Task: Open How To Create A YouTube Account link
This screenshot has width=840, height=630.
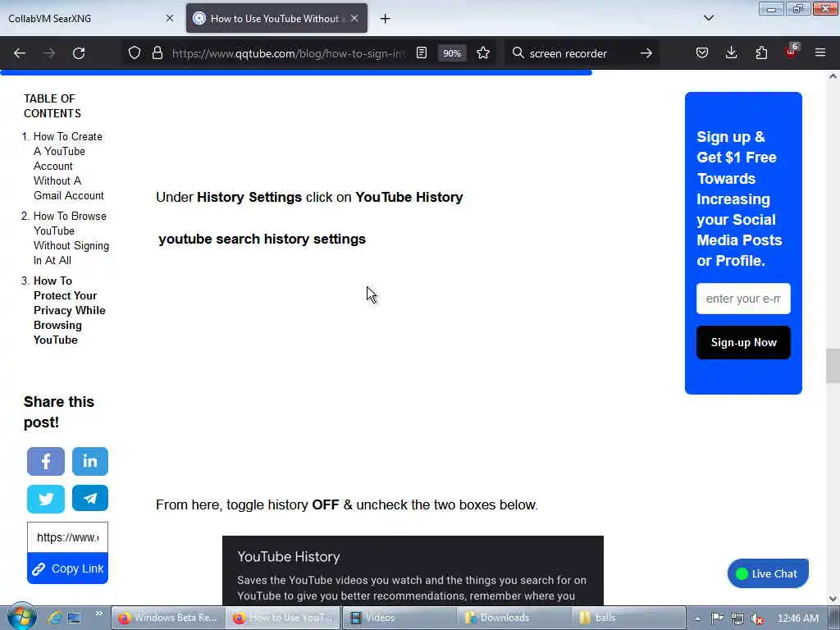Action: (68, 166)
